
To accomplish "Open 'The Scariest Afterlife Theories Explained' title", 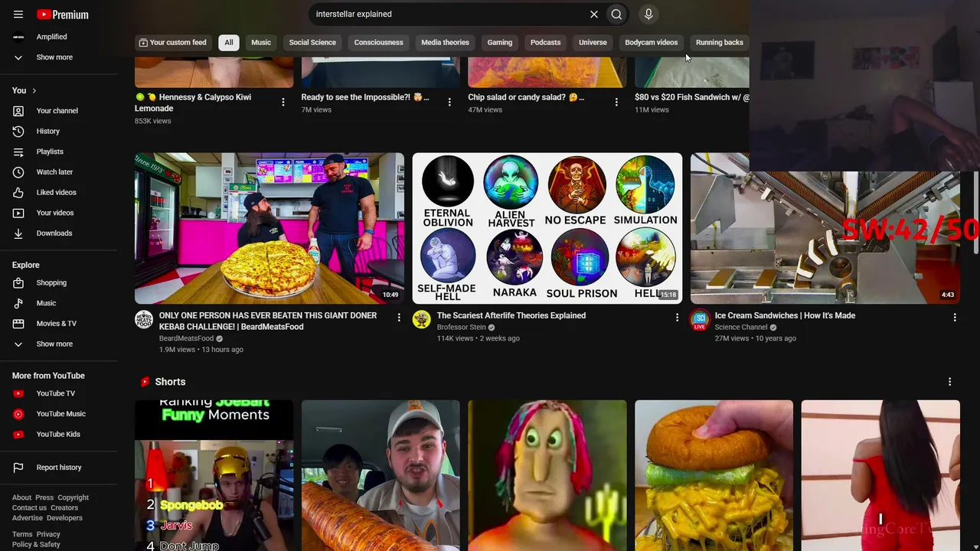I will (x=511, y=315).
